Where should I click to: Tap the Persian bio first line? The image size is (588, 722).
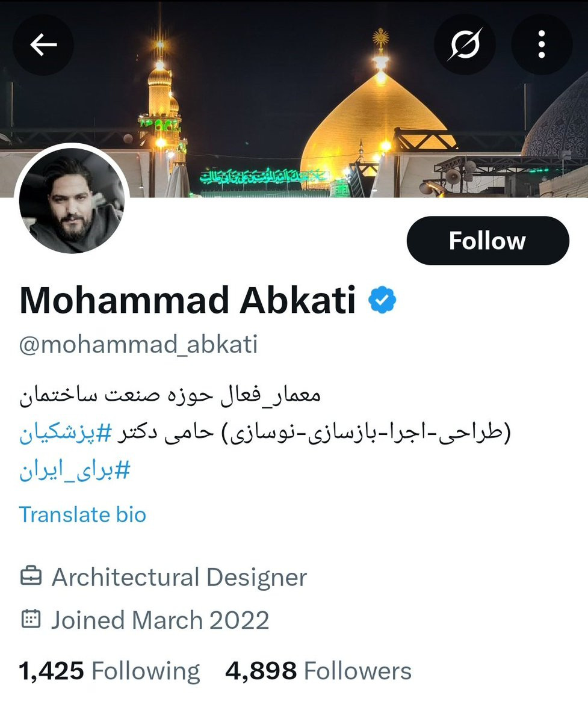click(x=170, y=395)
